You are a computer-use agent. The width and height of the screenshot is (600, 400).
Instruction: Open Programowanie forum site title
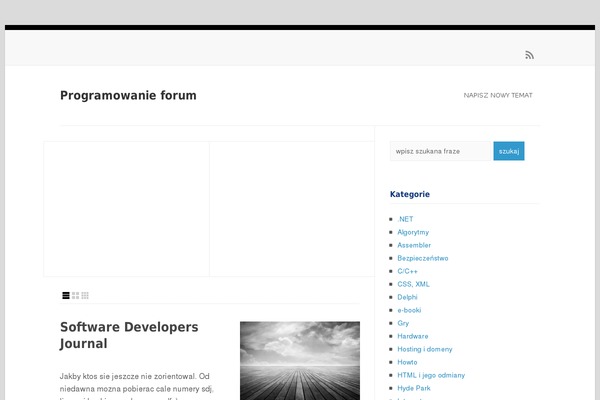click(128, 95)
